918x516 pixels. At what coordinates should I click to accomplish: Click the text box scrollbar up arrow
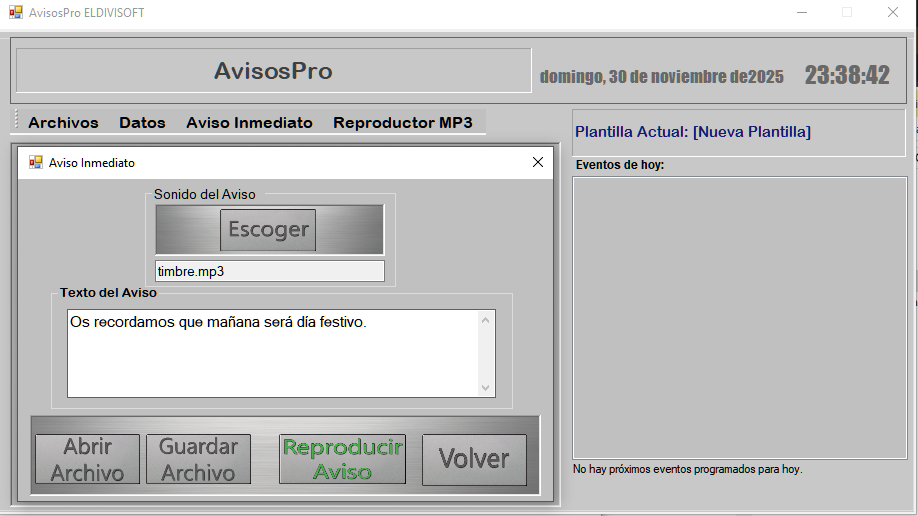pyautogui.click(x=486, y=321)
